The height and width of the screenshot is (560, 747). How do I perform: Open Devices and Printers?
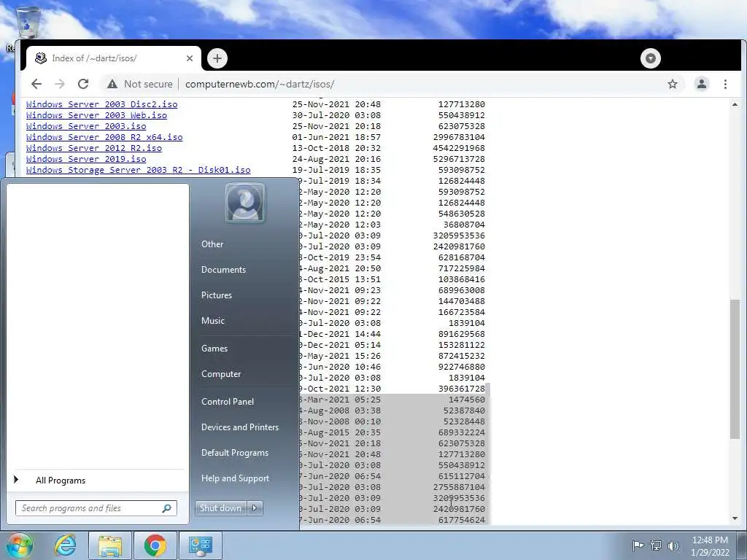pyautogui.click(x=239, y=427)
